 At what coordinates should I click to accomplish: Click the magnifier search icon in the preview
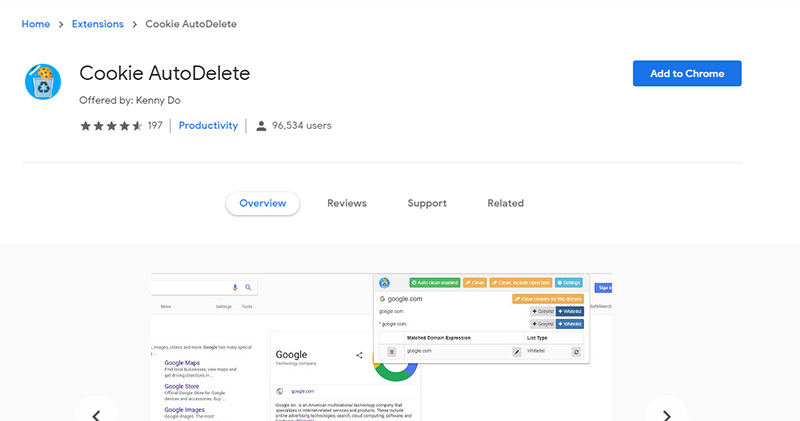click(x=248, y=288)
